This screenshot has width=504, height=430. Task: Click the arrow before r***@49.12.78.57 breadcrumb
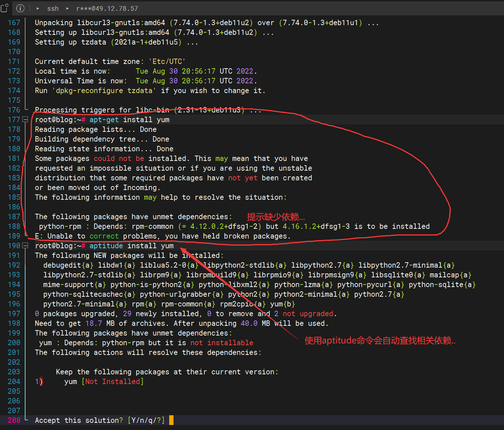point(67,8)
